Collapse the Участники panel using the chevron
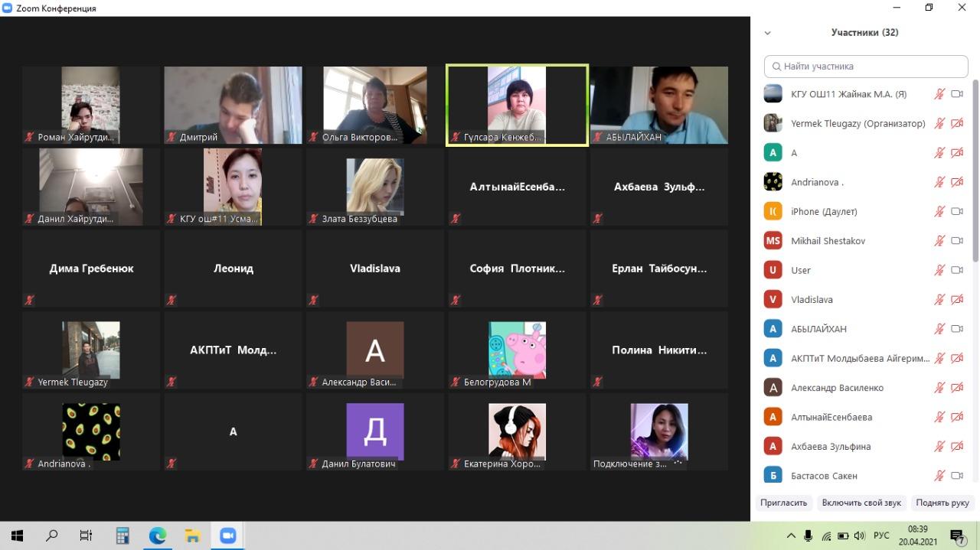980x550 pixels. 767,33
